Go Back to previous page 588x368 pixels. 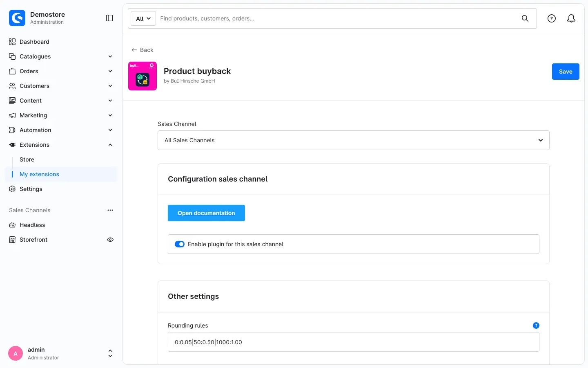tap(143, 50)
